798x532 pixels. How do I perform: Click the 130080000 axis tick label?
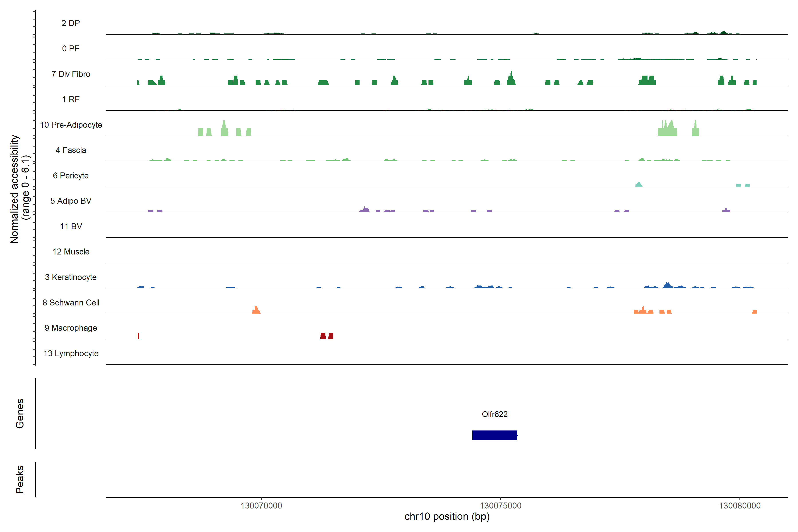click(x=740, y=506)
